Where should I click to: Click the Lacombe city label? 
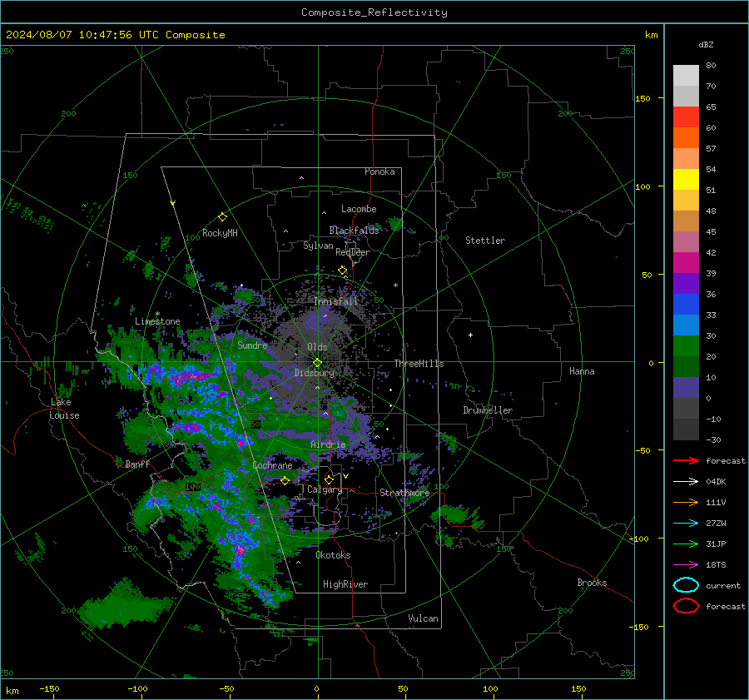[359, 209]
